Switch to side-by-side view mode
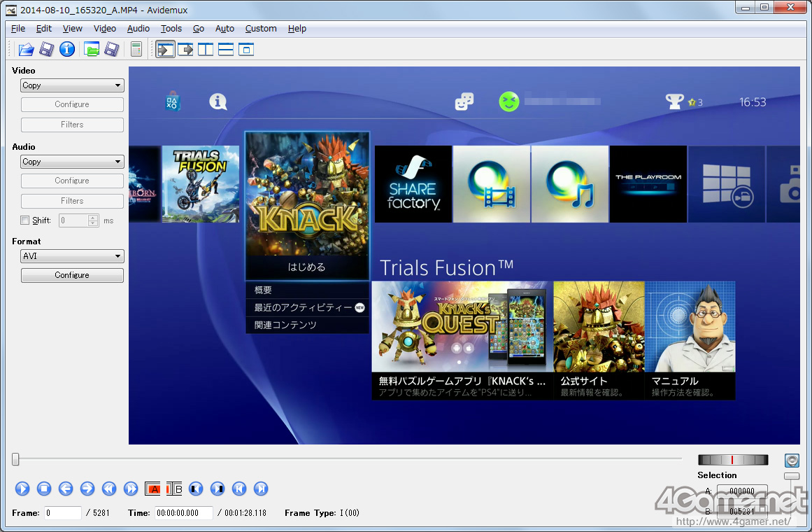The width and height of the screenshot is (812, 532). coord(206,49)
